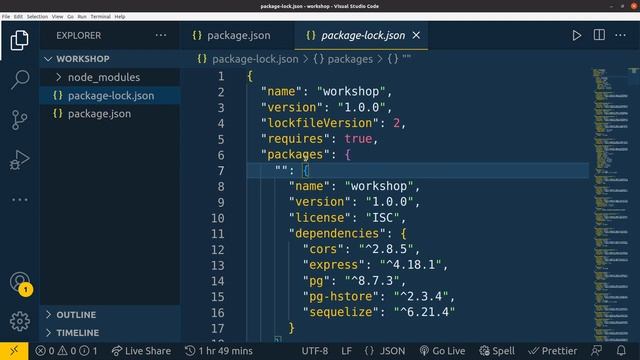Viewport: 640px width, 360px height.
Task: Open the Explorer view icon
Action: tap(20, 40)
